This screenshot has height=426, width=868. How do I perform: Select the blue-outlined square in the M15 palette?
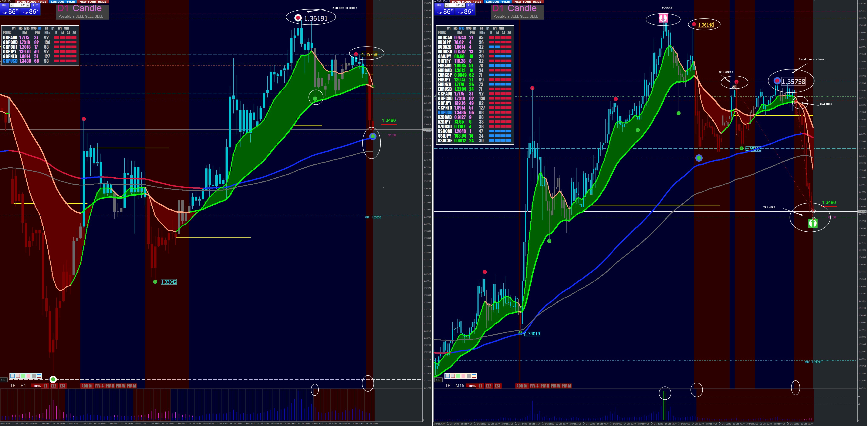click(447, 376)
